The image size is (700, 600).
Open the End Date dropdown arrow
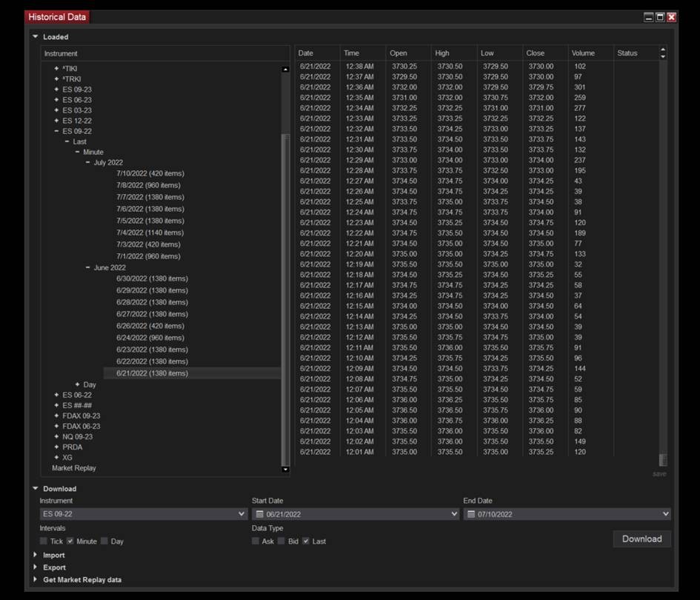(x=666, y=514)
